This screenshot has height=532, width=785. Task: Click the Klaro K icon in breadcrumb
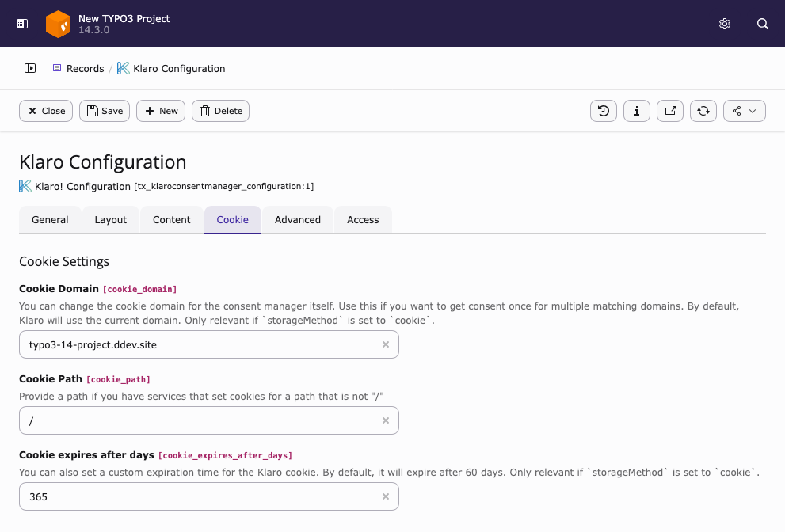click(x=123, y=68)
